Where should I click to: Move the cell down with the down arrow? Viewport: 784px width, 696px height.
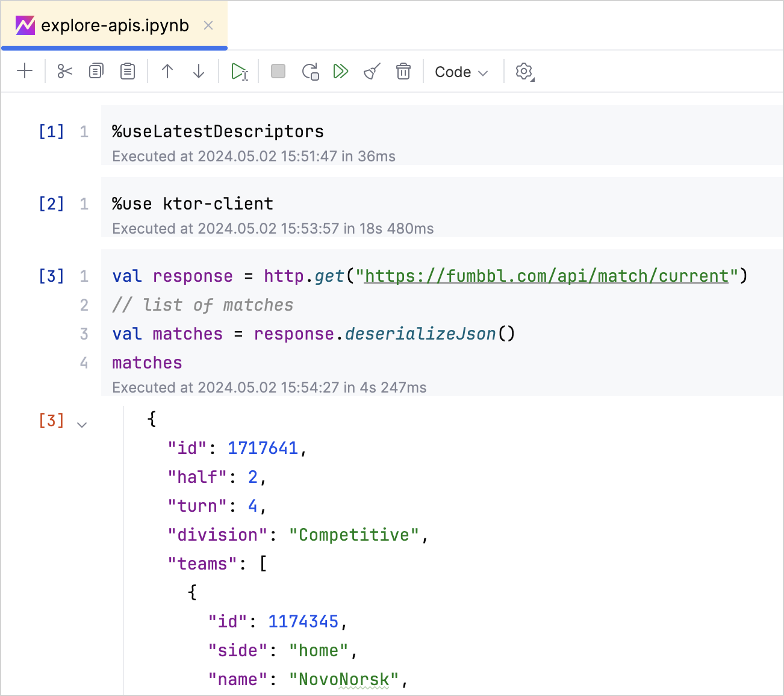tap(198, 71)
